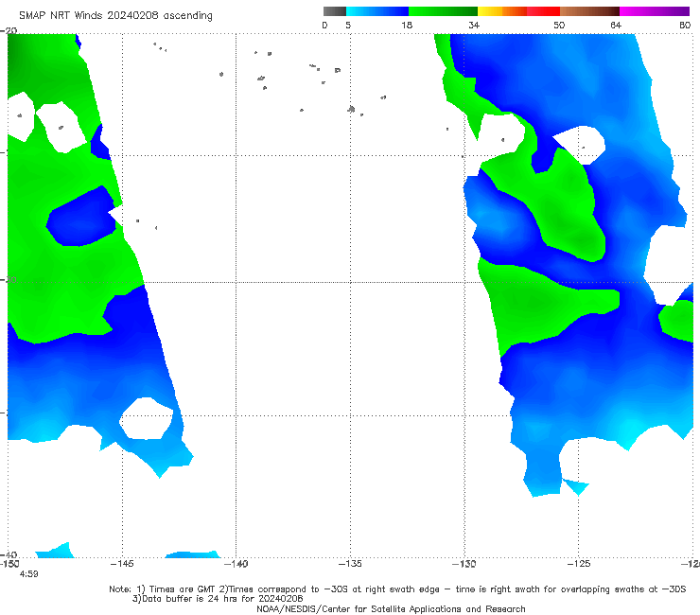Click the longitude label '-140'
The height and width of the screenshot is (615, 700).
coord(236,564)
